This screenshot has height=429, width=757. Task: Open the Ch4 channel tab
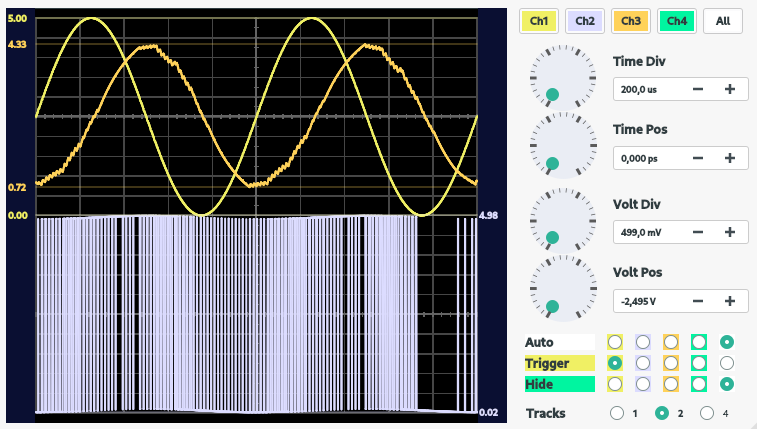click(x=677, y=20)
